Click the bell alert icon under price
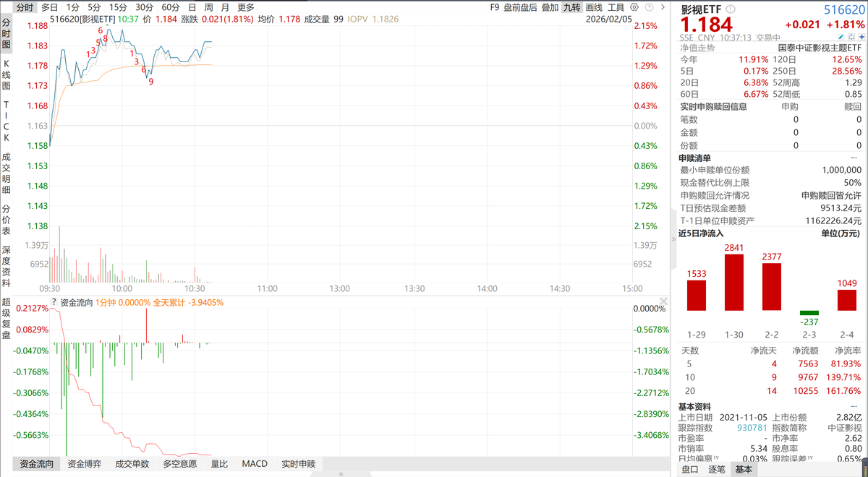The height and width of the screenshot is (477, 868). tap(851, 37)
